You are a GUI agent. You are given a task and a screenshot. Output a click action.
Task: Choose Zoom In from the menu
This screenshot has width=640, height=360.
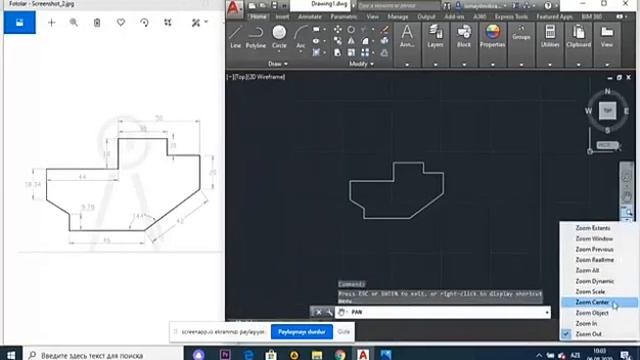[x=586, y=323]
